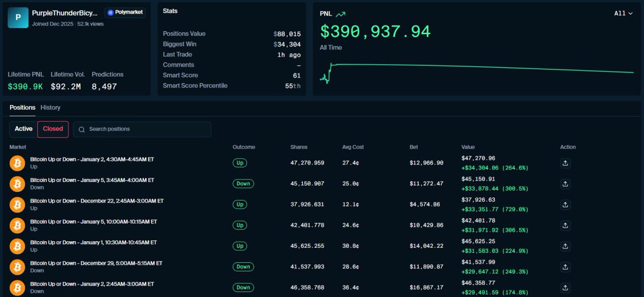The width and height of the screenshot is (644, 297).
Task: Open Bitcoin Up or Down December 22, 2:45AM-3:00AM market
Action: click(x=97, y=201)
